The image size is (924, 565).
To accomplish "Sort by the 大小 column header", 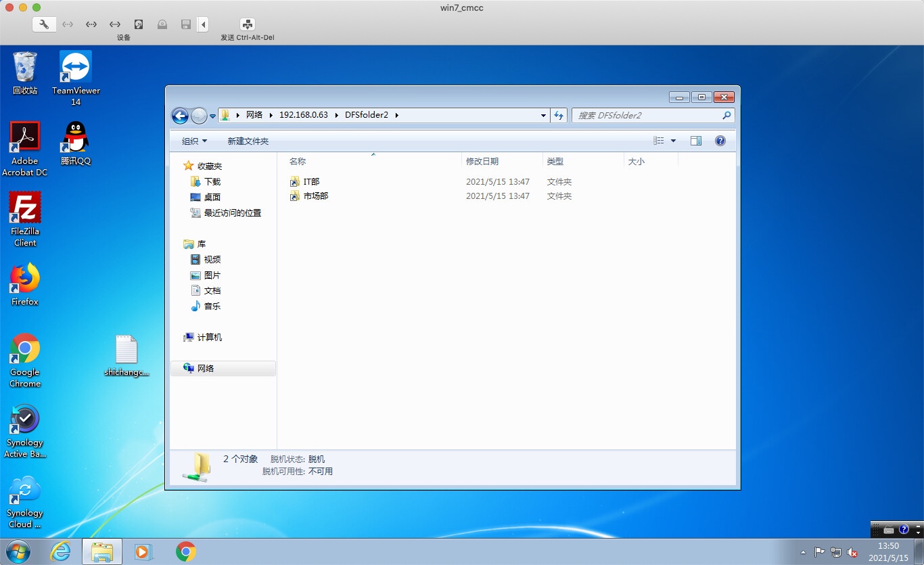I will pyautogui.click(x=651, y=161).
